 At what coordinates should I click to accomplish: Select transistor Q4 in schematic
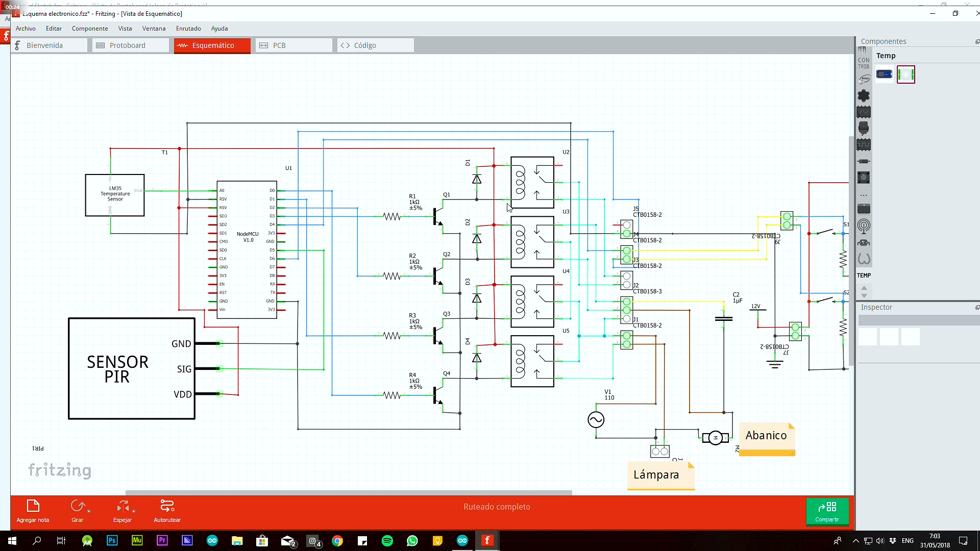(438, 395)
